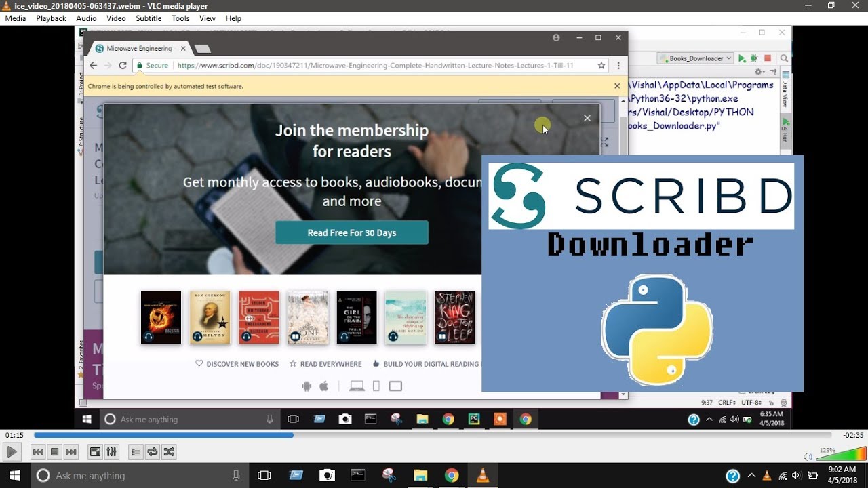This screenshot has width=868, height=488.
Task: Click PyCharm green Run button
Action: coord(742,58)
